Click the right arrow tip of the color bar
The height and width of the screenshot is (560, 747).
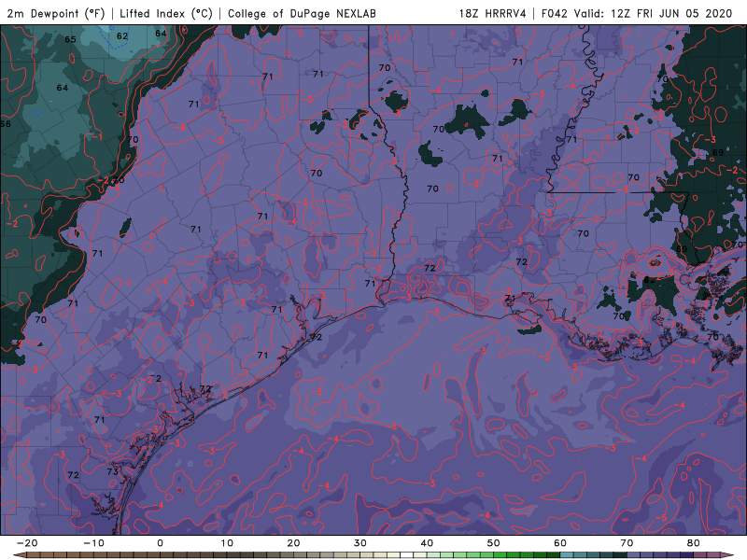pyautogui.click(x=729, y=555)
